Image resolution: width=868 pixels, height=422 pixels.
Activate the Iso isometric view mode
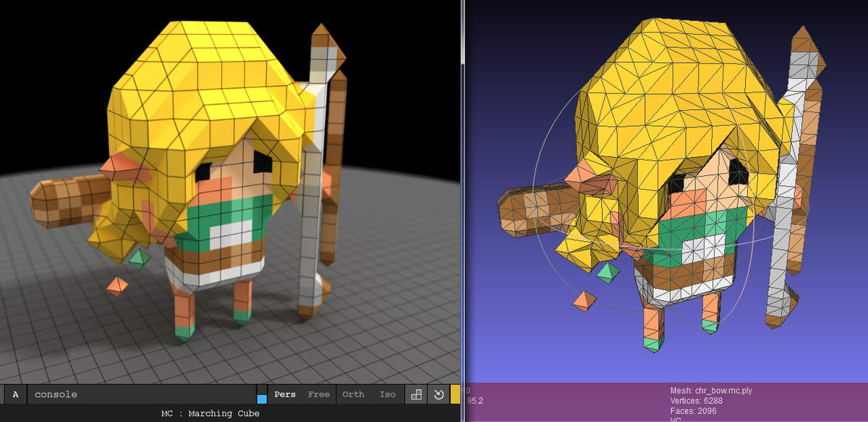coord(387,394)
